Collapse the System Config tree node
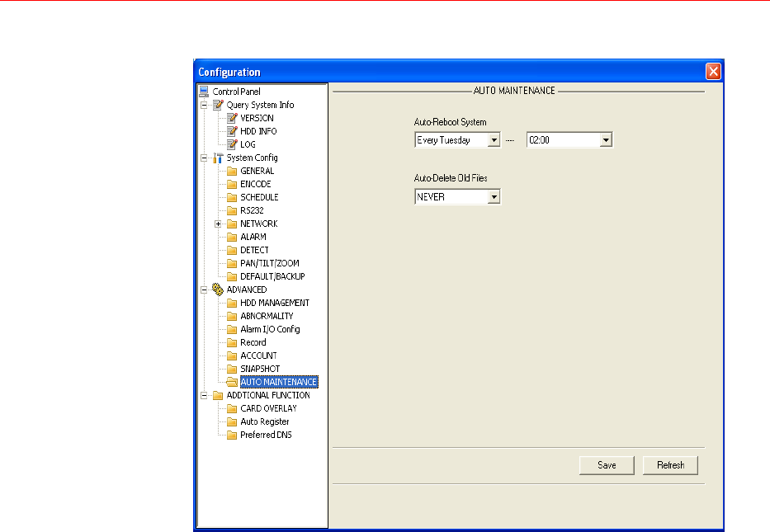The image size is (770, 532). click(205, 158)
